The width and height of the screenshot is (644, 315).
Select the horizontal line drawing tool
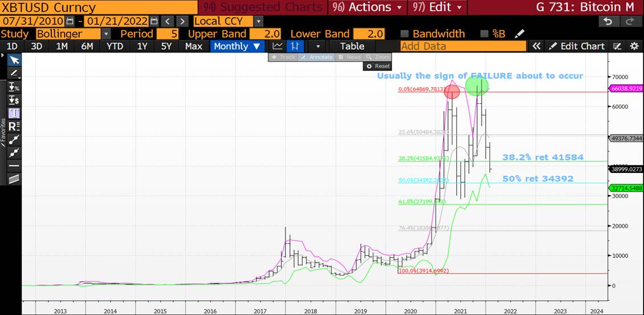[14, 165]
